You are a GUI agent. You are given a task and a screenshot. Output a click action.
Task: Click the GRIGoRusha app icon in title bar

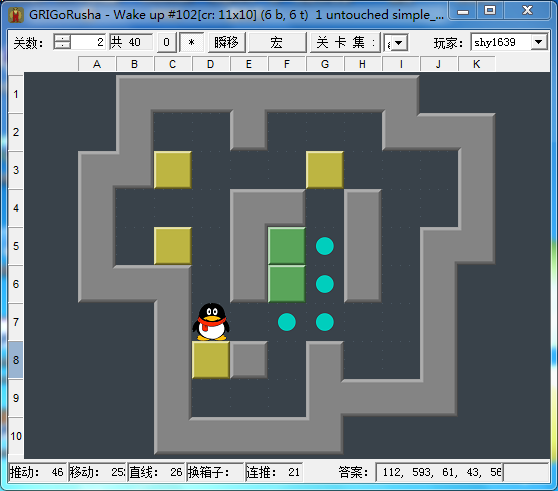coord(16,15)
